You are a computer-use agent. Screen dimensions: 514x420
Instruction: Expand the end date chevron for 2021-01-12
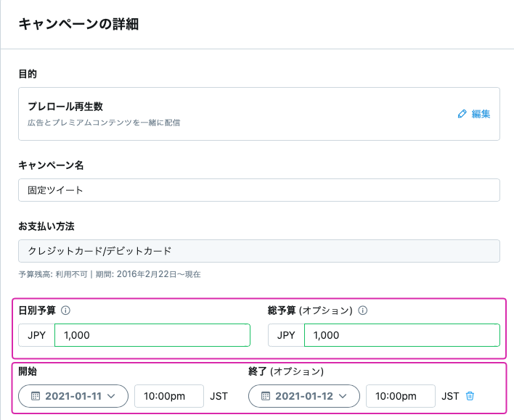coord(343,396)
